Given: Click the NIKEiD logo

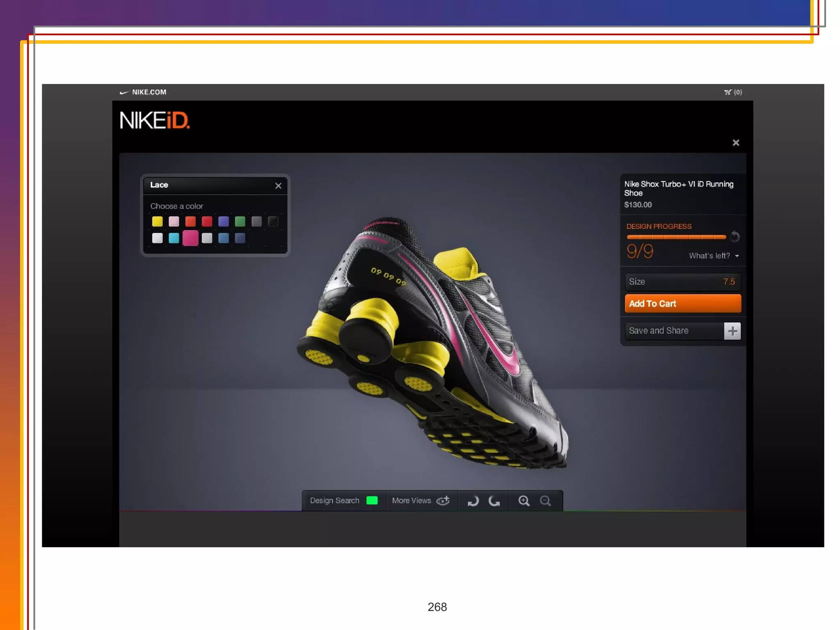Looking at the screenshot, I should click(x=155, y=121).
